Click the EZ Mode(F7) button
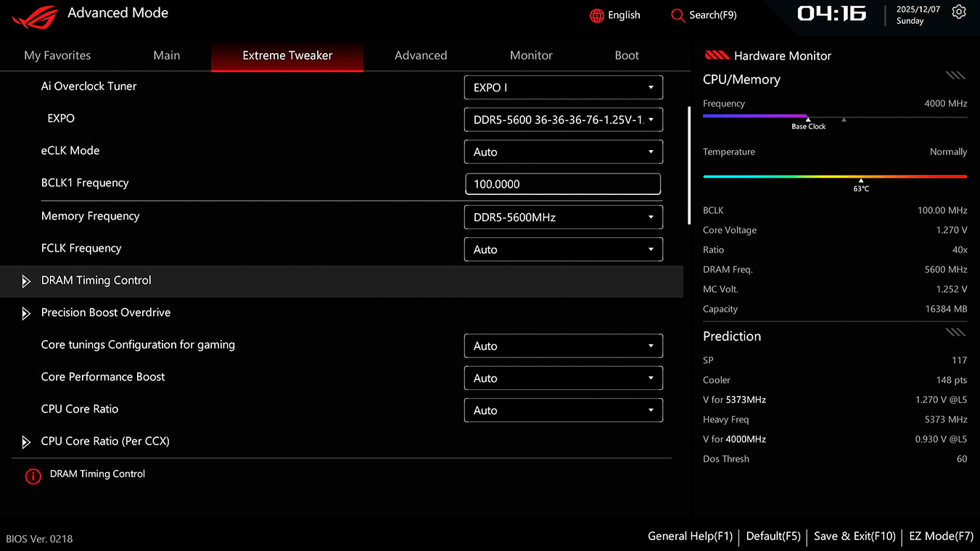 941,536
